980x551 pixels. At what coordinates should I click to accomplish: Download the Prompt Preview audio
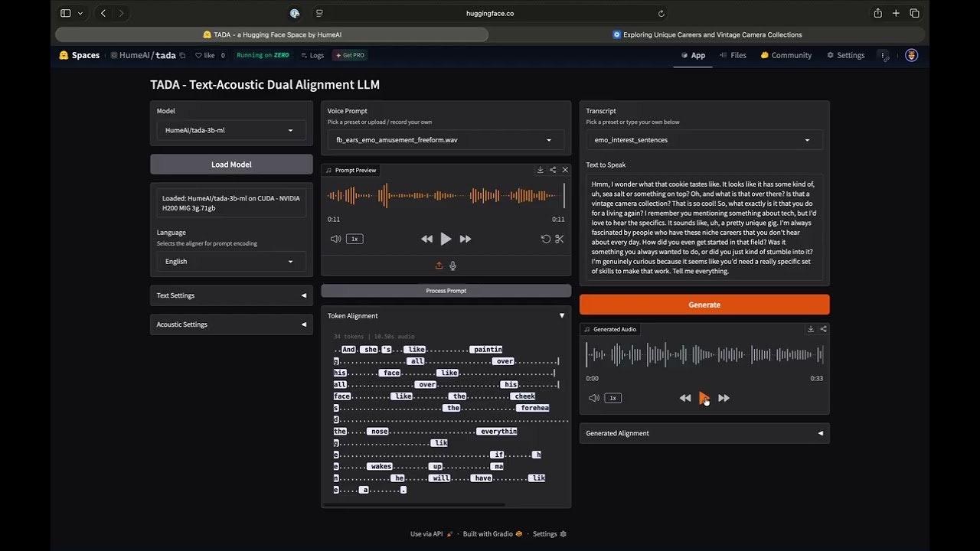[541, 170]
